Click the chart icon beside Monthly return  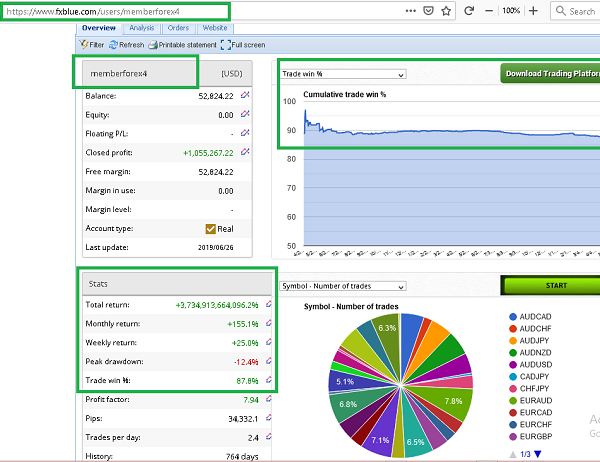point(267,323)
